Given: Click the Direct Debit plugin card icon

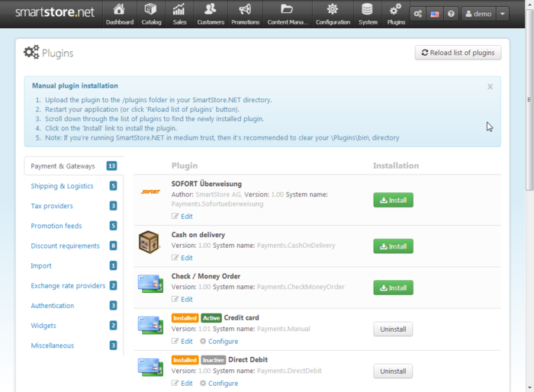Looking at the screenshot, I should pos(150,367).
